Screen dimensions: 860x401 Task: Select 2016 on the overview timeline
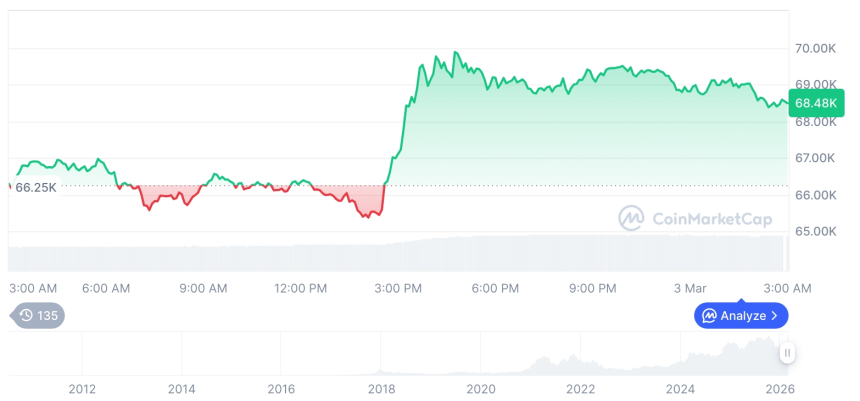point(281,389)
